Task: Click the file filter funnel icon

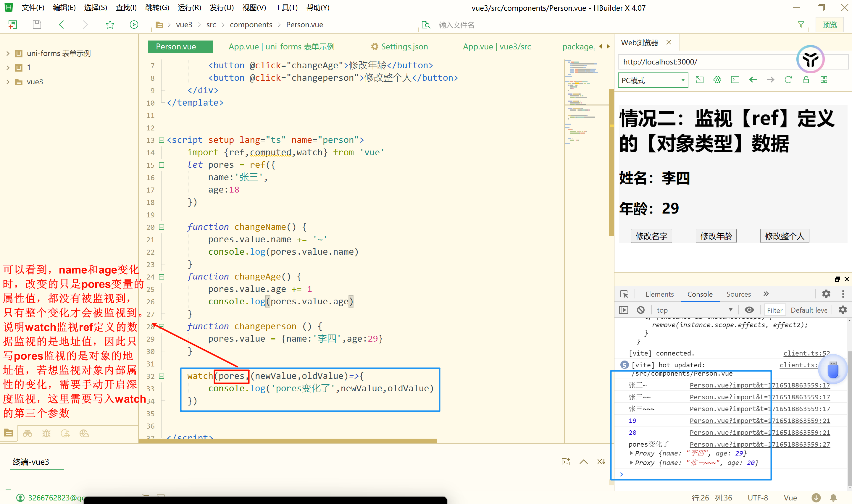Action: [x=801, y=25]
